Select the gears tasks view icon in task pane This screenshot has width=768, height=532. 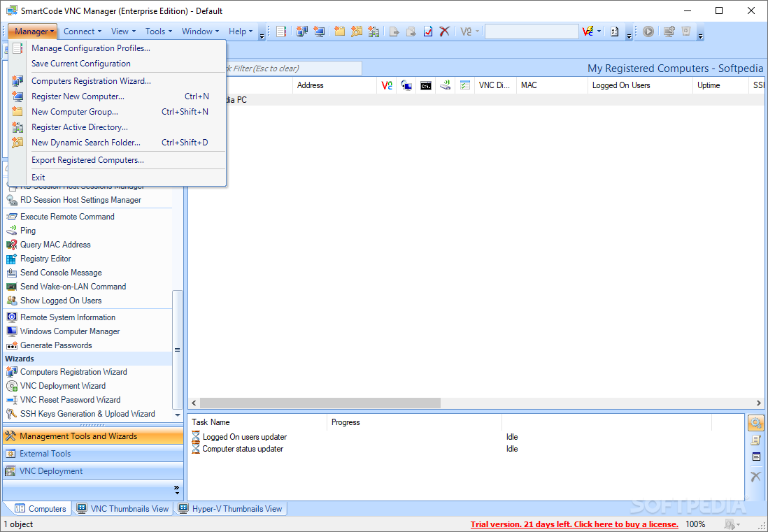[x=755, y=423]
